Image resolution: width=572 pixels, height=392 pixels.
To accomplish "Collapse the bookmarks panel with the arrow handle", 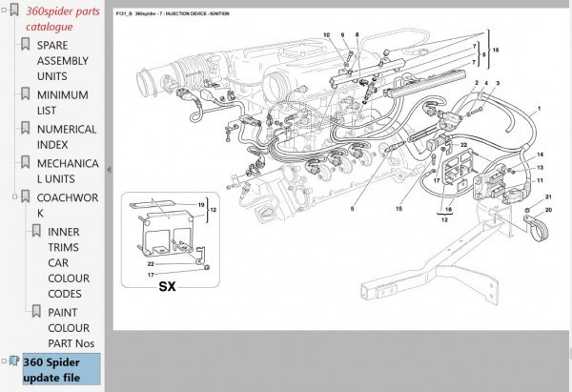I will coord(109,170).
